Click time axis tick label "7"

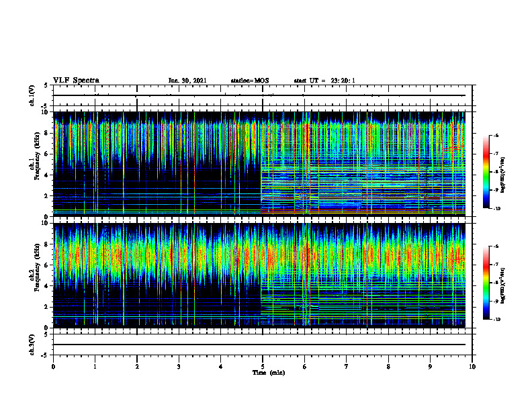[x=347, y=367]
